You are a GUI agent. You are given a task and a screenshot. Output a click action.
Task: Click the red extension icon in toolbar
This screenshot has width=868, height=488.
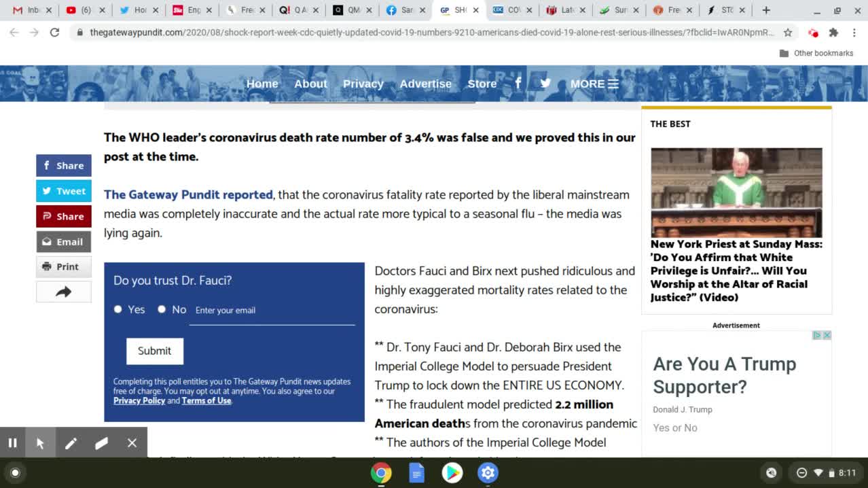click(813, 32)
